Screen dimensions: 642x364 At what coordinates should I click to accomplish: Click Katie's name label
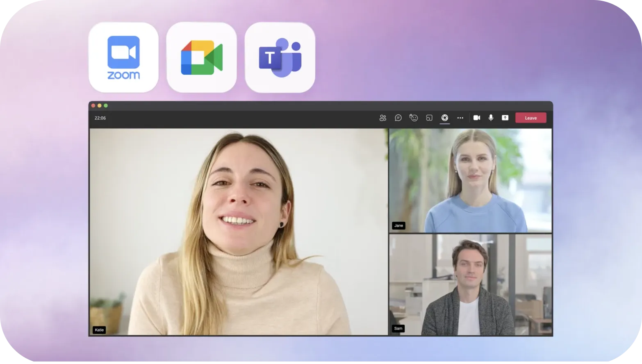99,330
